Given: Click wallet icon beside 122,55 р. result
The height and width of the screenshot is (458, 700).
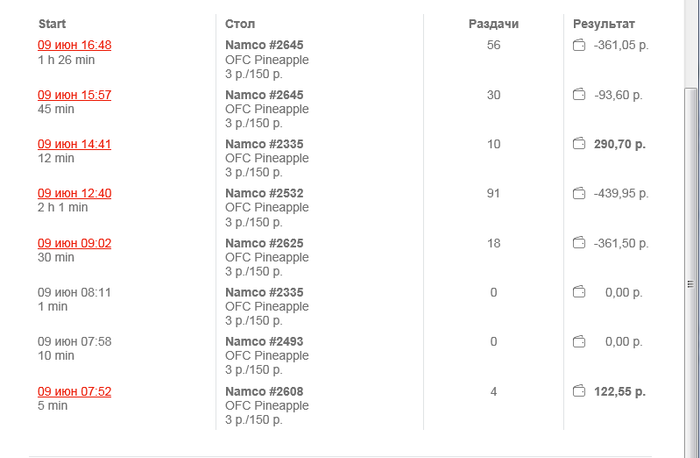Looking at the screenshot, I should tap(578, 391).
